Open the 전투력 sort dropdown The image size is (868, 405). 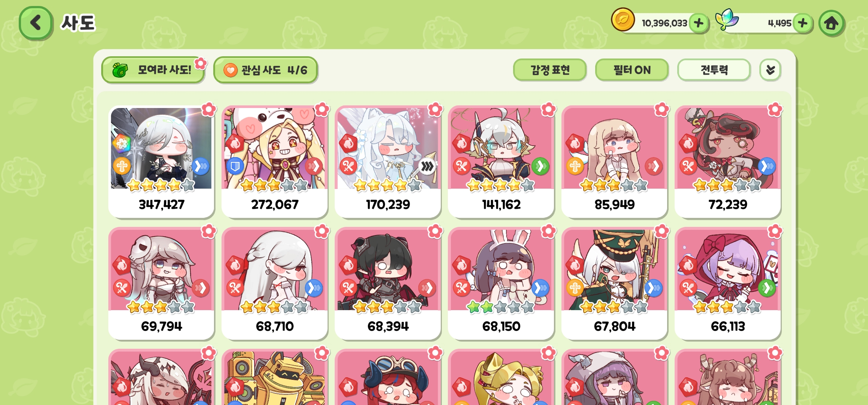tap(714, 70)
